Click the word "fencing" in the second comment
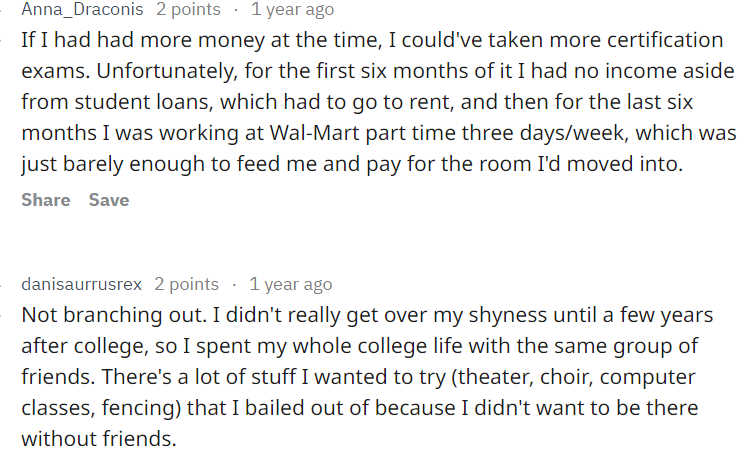 (136, 408)
